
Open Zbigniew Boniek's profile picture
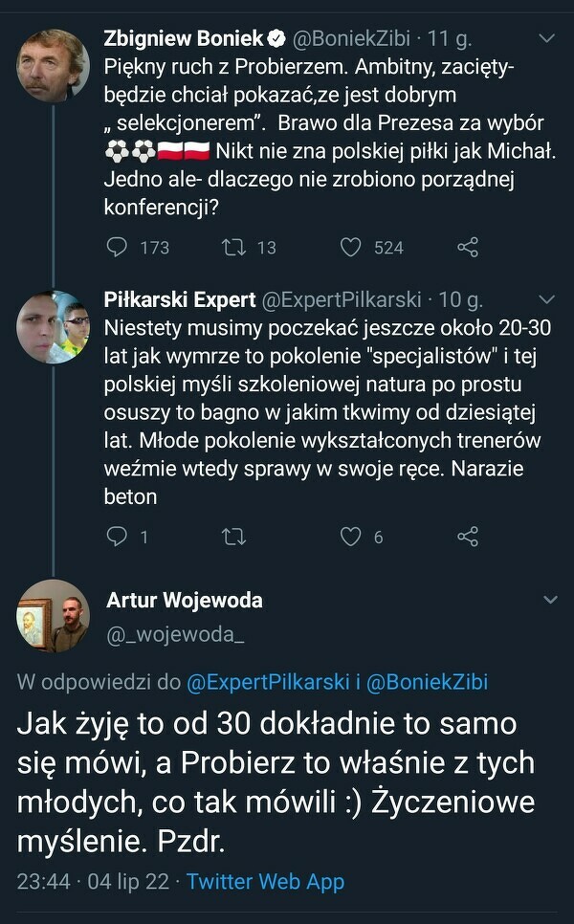coord(54,66)
